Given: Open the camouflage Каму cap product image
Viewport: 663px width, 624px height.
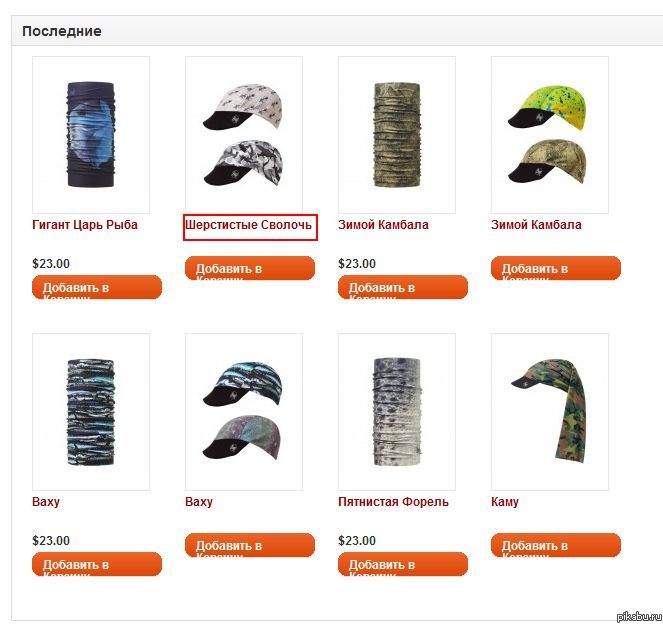Looking at the screenshot, I should coord(550,412).
